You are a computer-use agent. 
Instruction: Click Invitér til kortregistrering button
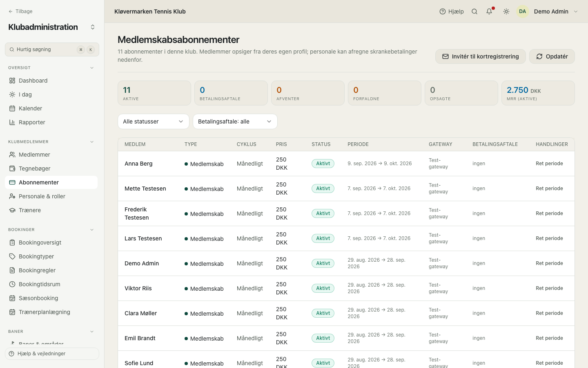tap(481, 56)
